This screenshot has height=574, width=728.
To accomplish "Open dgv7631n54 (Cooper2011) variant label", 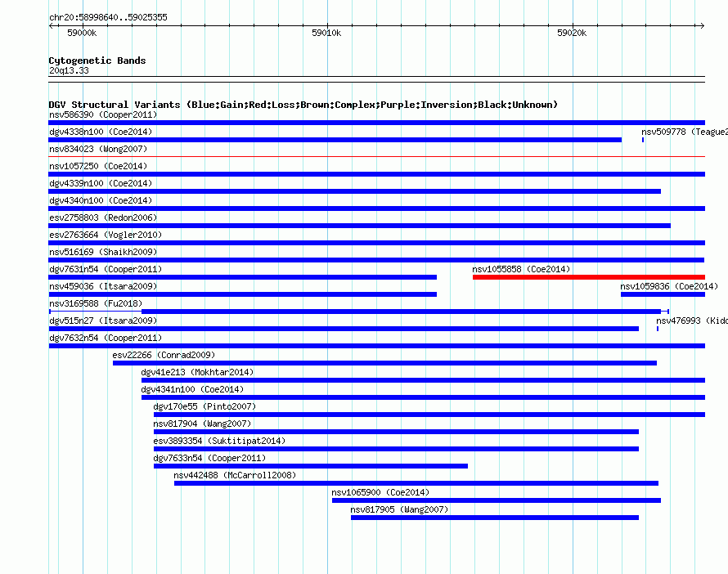I will click(106, 269).
